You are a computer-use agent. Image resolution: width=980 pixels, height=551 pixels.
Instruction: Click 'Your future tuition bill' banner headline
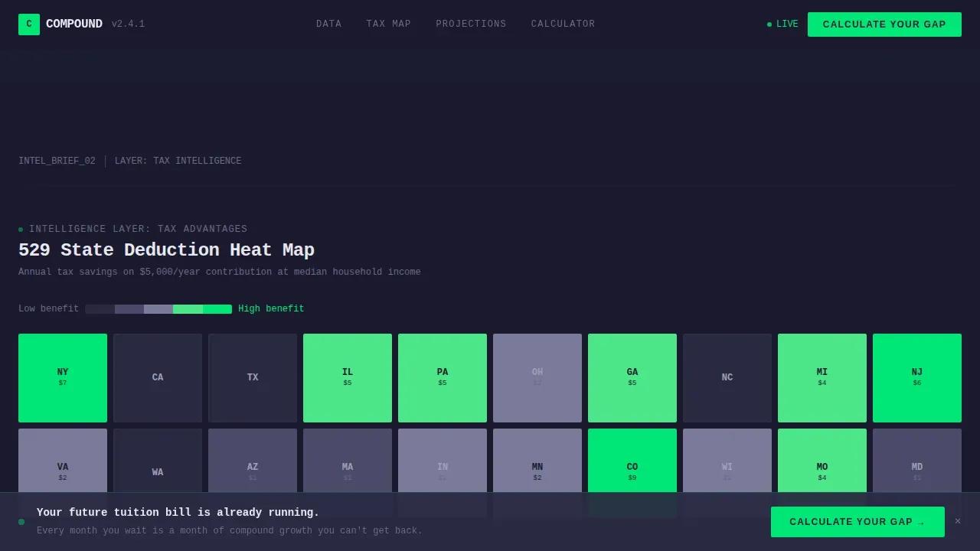(x=178, y=513)
